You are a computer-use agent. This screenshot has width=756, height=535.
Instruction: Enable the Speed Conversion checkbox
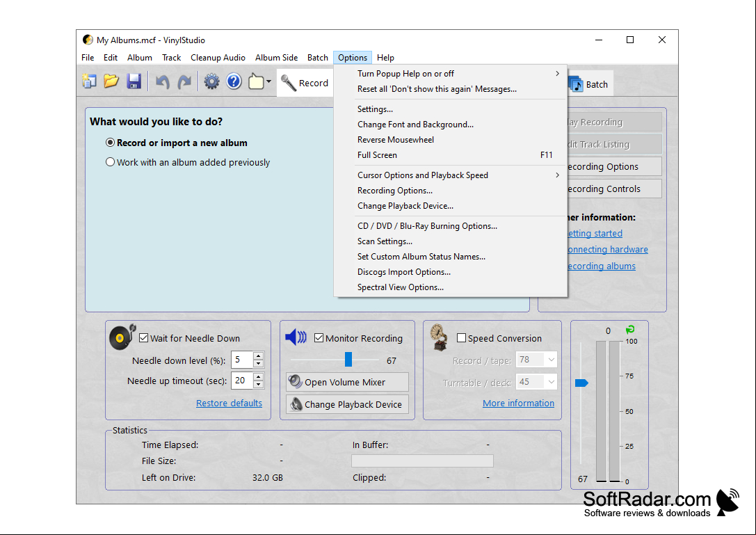click(x=461, y=338)
